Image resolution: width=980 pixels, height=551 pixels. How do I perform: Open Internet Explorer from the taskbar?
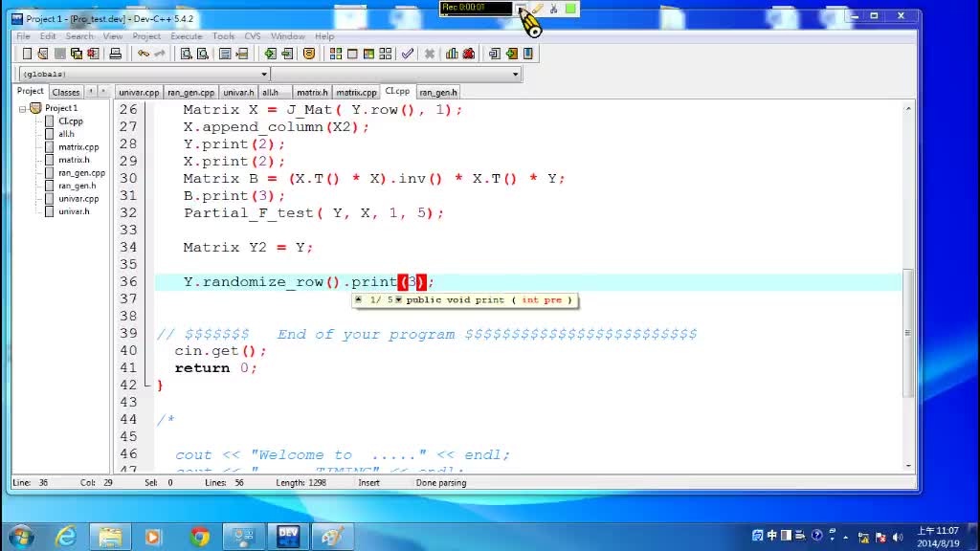pyautogui.click(x=66, y=537)
